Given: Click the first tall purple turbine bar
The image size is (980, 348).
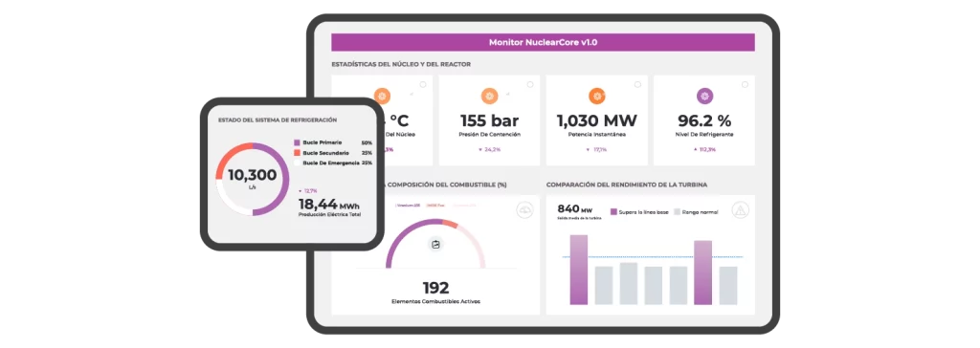Looking at the screenshot, I should 579,270.
